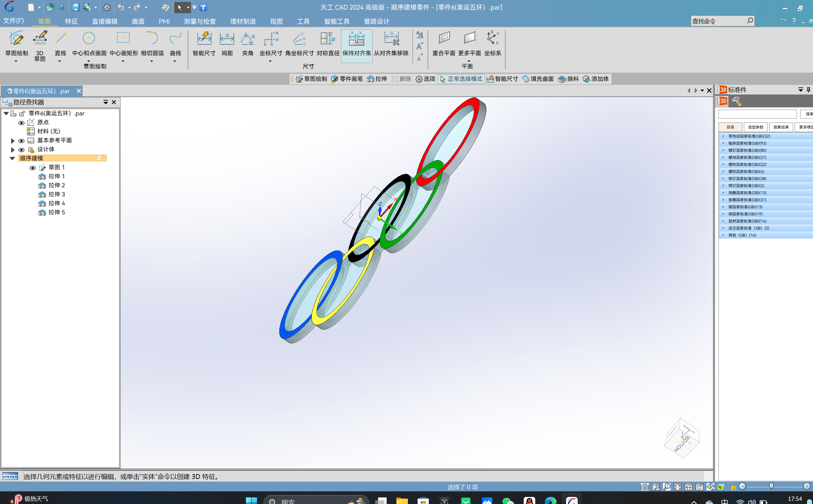Pick the 中心画矩形 rectangle tool
This screenshot has width=813, height=504.
pos(123,43)
